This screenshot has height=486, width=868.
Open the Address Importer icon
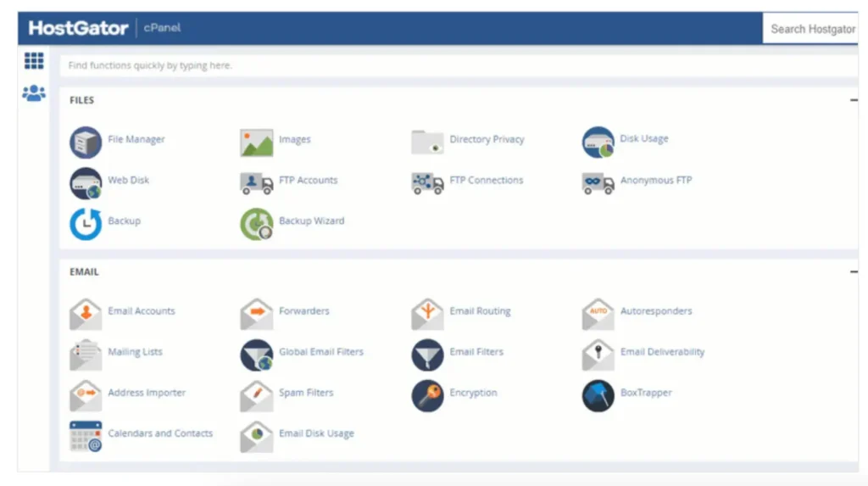86,396
